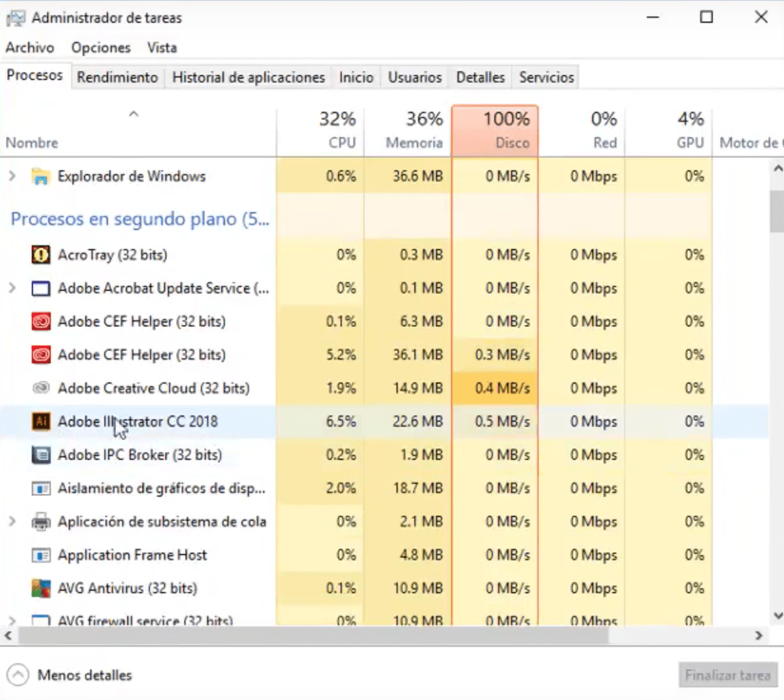Screen dimensions: 784x700
Task: Expand the Explorador de Windows process
Action: pos(12,176)
